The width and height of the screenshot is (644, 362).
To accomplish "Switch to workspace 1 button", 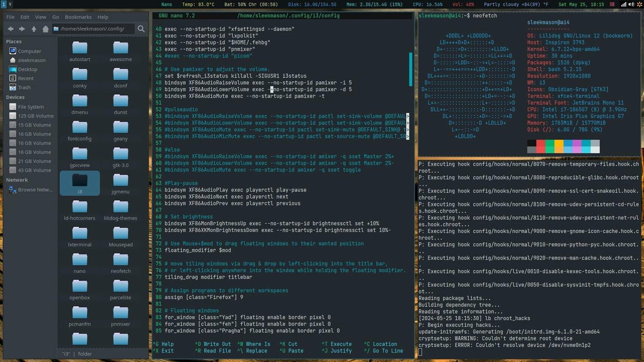I will click(3, 4).
